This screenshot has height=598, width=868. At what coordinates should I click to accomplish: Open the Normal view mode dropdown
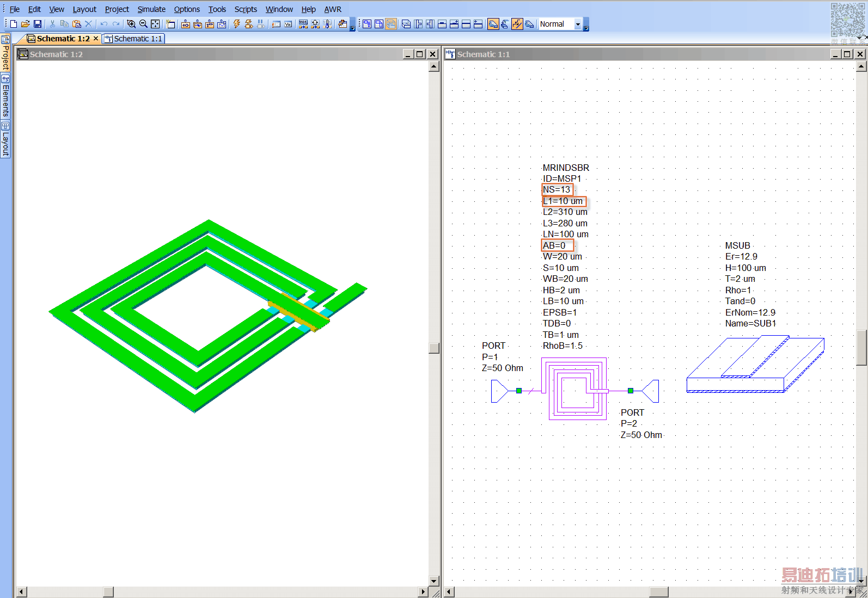(x=578, y=24)
